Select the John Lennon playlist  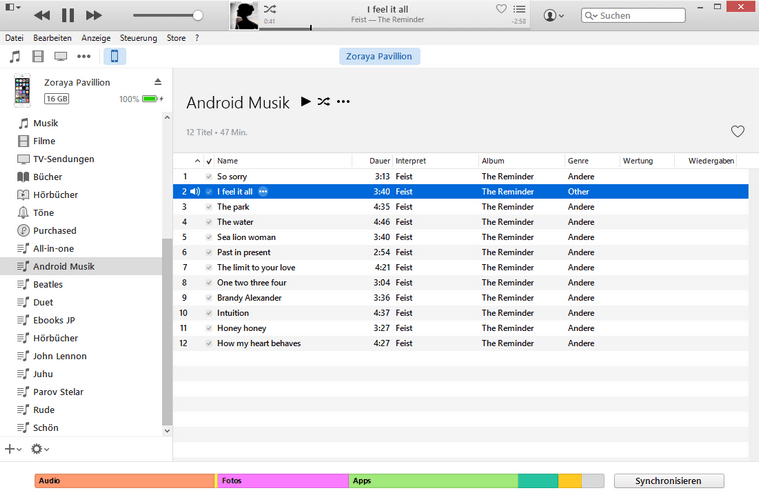click(x=60, y=356)
